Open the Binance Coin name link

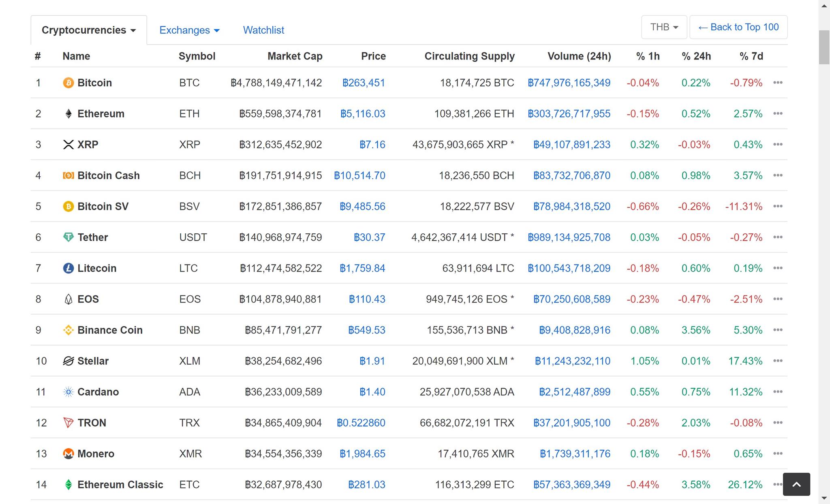(x=110, y=330)
